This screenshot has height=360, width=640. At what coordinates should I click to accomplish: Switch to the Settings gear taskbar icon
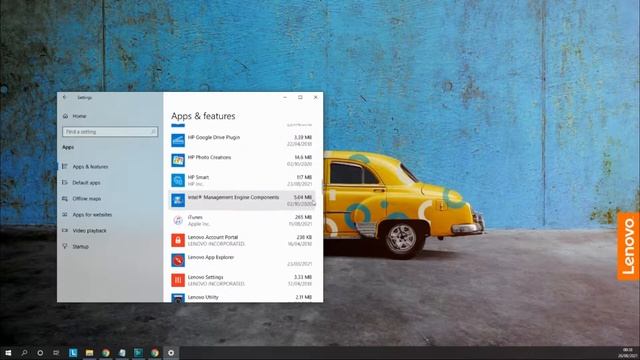[171, 353]
